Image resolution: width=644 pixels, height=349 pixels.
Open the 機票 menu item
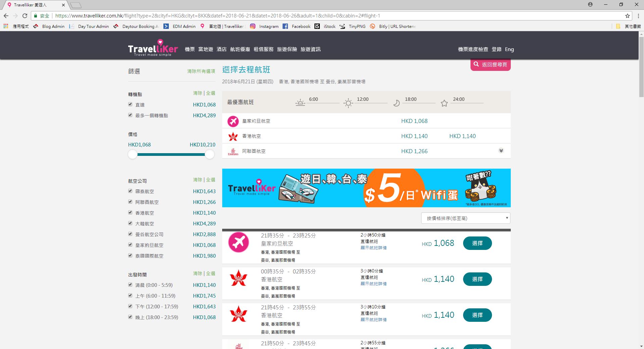[x=190, y=49]
